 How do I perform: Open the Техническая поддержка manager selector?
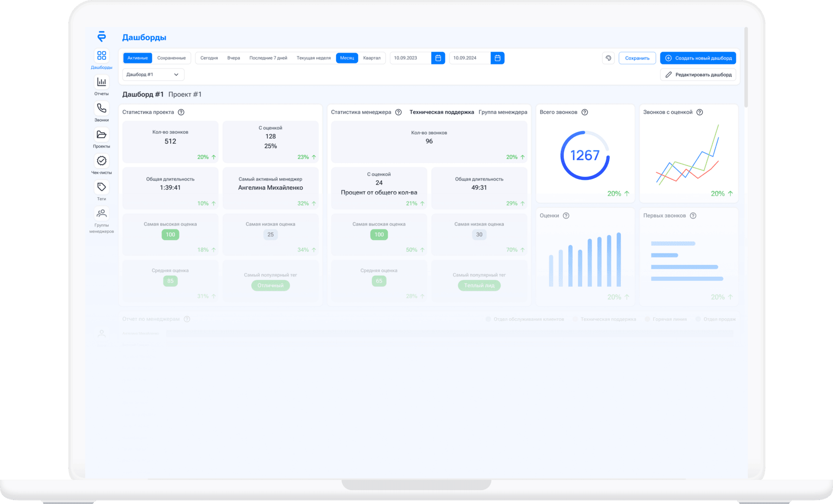click(x=442, y=112)
